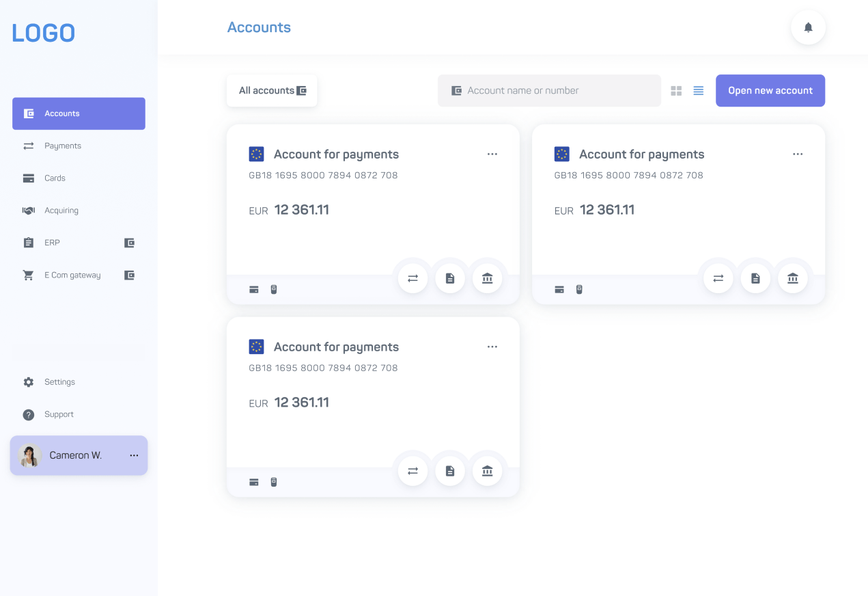The image size is (868, 596).
Task: Click the bank transfer icon on second account card
Action: click(x=793, y=278)
